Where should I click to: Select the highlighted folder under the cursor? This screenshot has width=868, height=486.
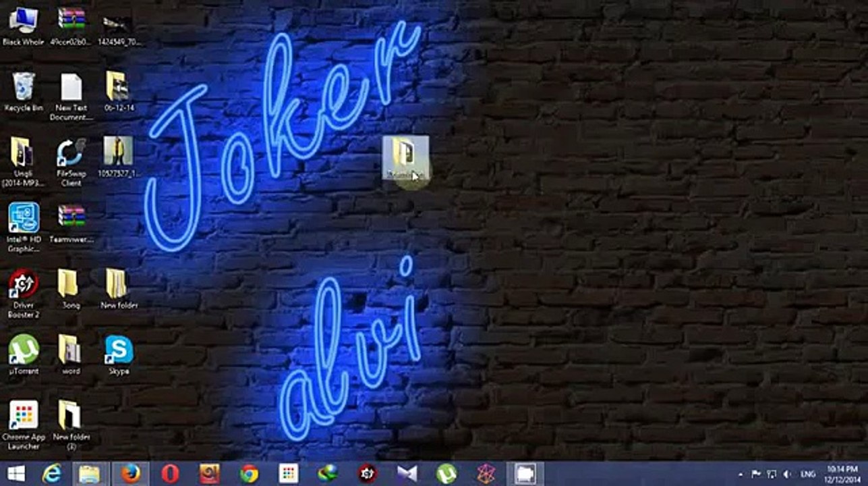(x=405, y=158)
